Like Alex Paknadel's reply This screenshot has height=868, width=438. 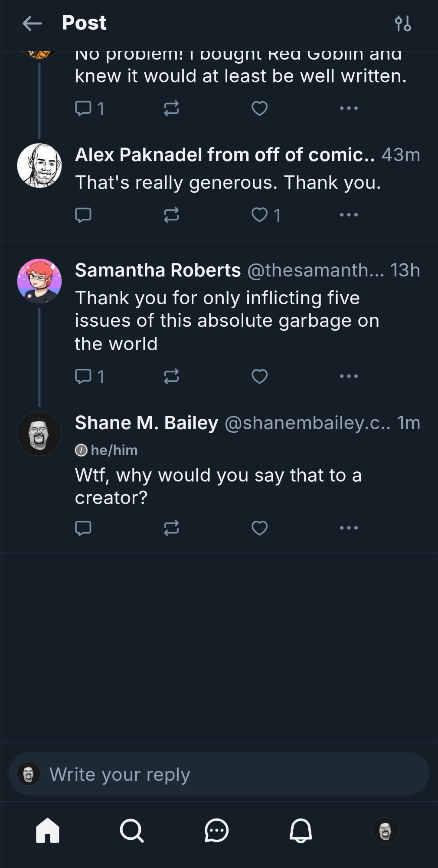coord(260,215)
